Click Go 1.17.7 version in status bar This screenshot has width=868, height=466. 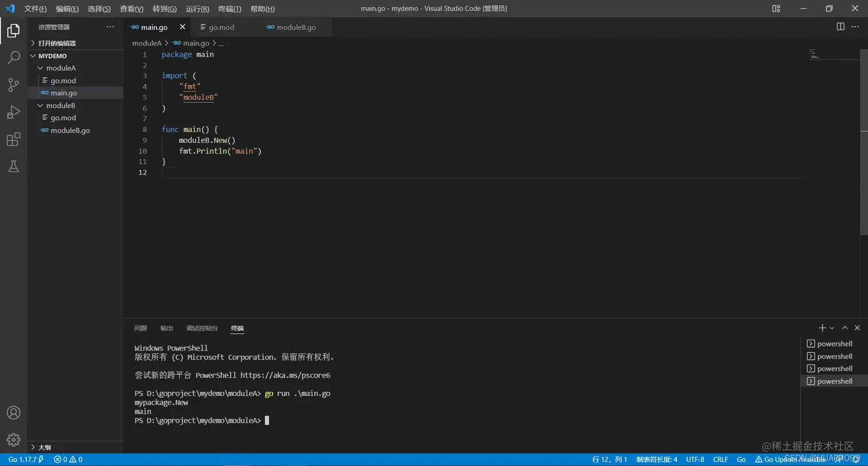26,459
